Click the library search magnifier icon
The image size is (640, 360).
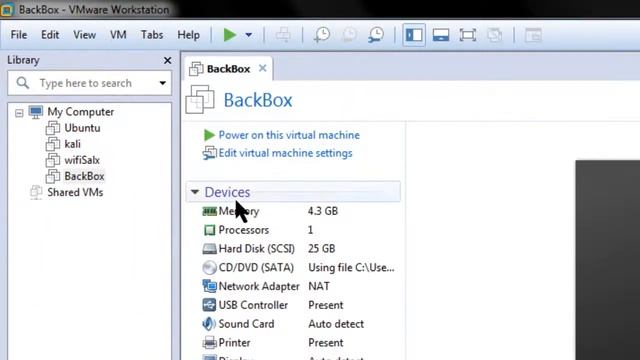pos(22,83)
